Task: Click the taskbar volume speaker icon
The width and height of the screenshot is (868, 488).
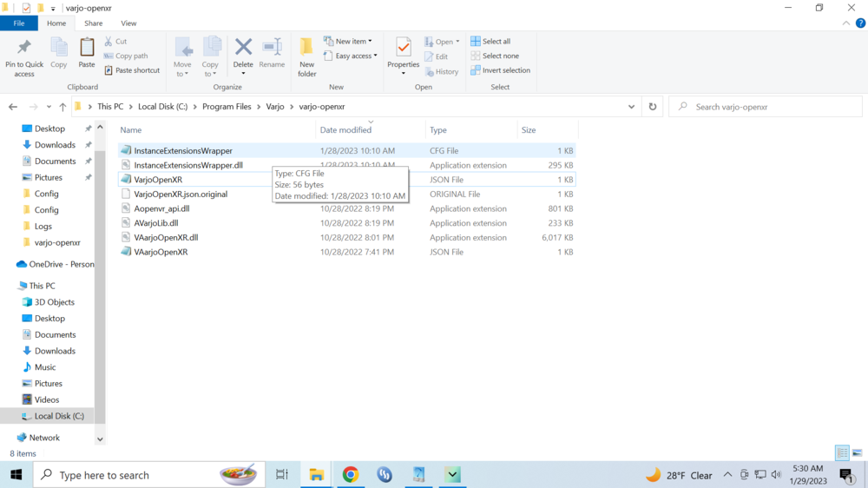Action: coord(776,475)
